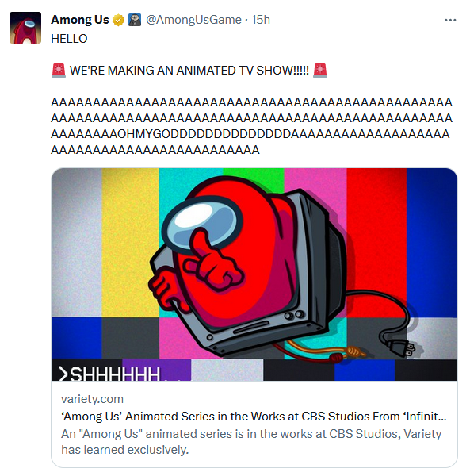
Task: Open the Among Us display name link
Action: tap(80, 20)
